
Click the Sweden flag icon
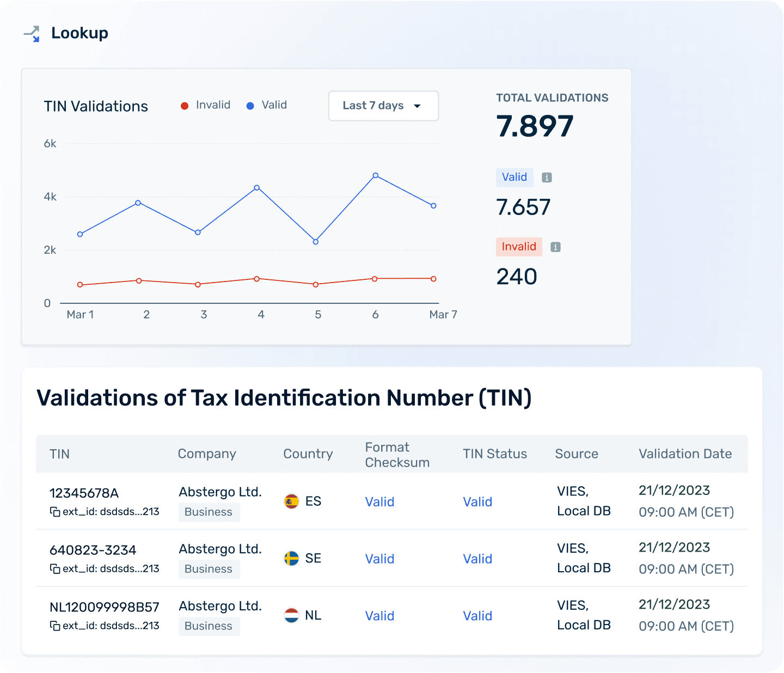click(x=292, y=559)
